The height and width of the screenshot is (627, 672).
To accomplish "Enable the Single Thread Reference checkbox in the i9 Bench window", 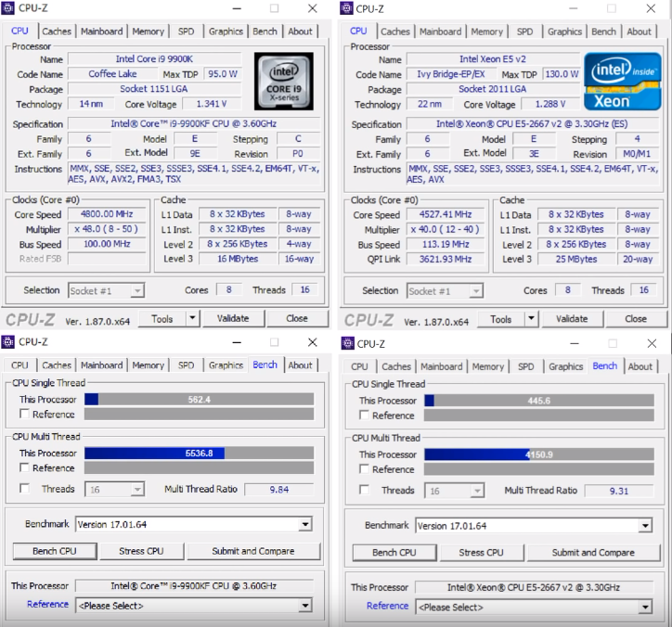I will (x=25, y=414).
